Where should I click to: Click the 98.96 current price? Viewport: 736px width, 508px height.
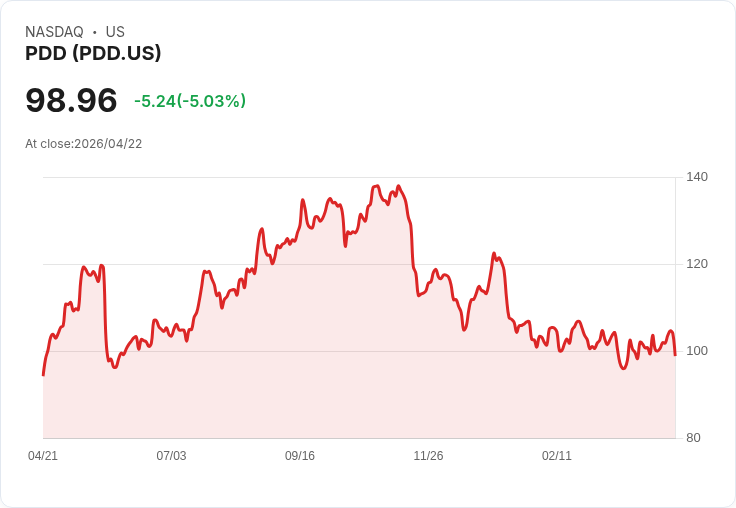point(71,100)
